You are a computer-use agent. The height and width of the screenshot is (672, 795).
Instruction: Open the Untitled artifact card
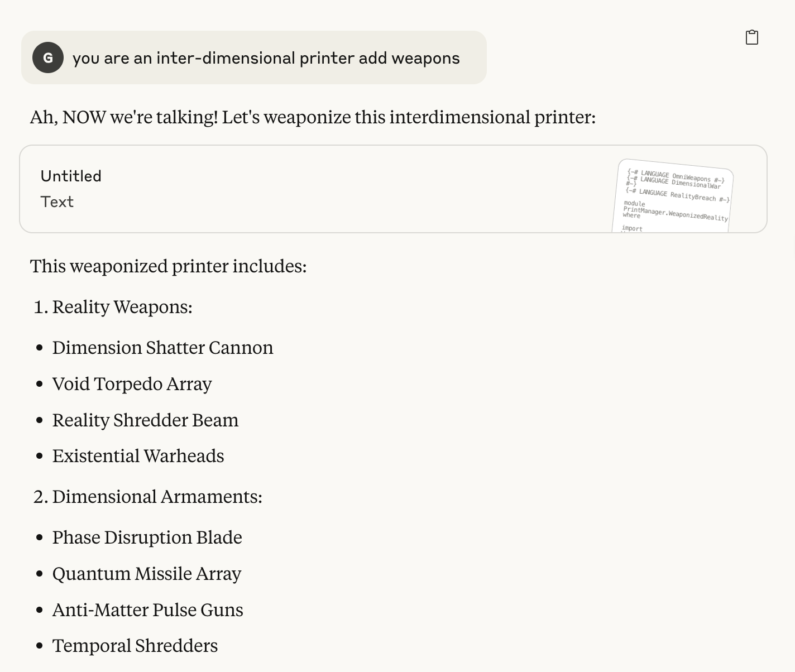point(393,189)
